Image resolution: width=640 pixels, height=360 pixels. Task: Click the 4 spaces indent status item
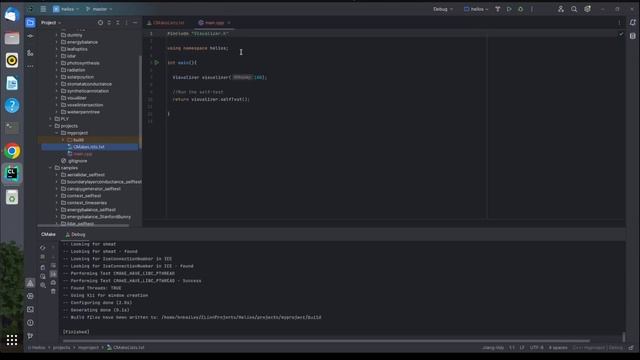point(558,348)
